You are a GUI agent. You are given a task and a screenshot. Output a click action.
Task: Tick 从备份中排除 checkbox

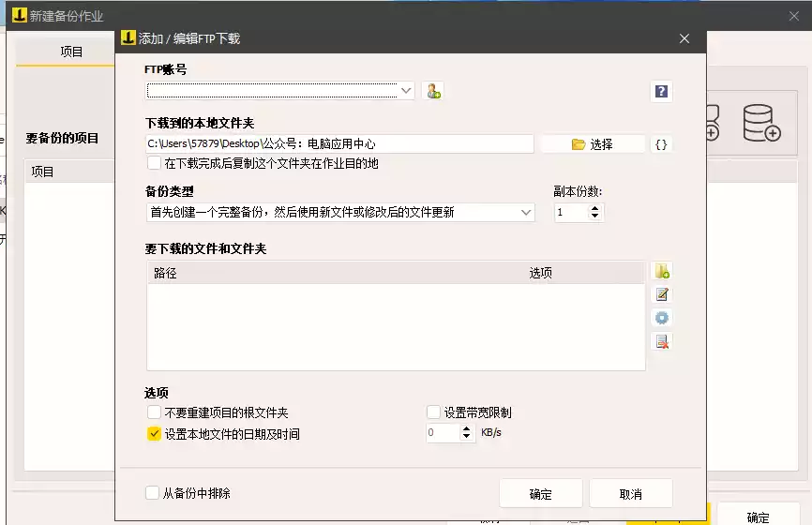click(x=152, y=493)
